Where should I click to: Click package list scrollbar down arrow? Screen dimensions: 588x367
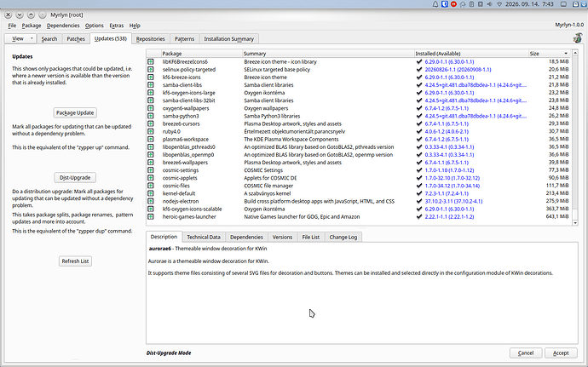click(x=575, y=223)
